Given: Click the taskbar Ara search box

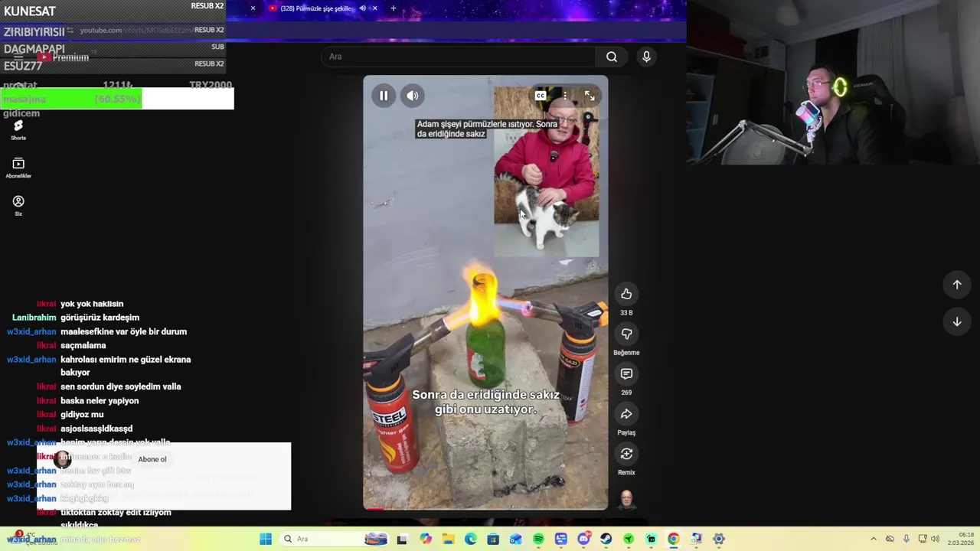Looking at the screenshot, I should (x=332, y=539).
